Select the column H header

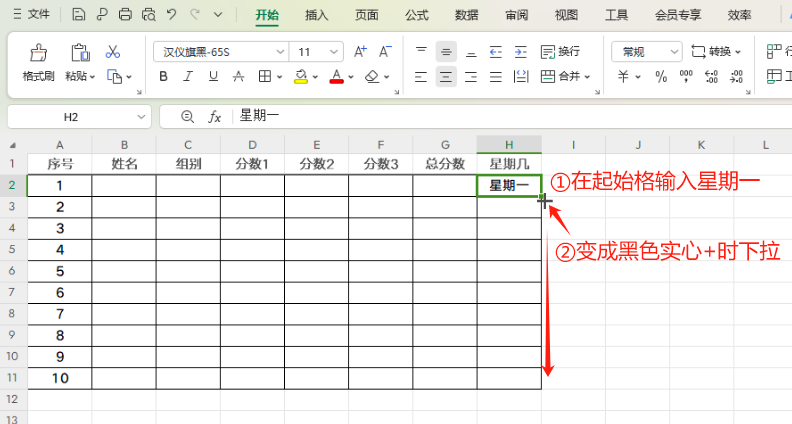pyautogui.click(x=509, y=145)
